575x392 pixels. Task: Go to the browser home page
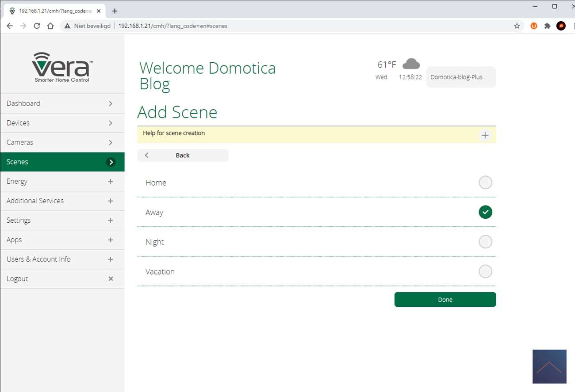pyautogui.click(x=50, y=26)
